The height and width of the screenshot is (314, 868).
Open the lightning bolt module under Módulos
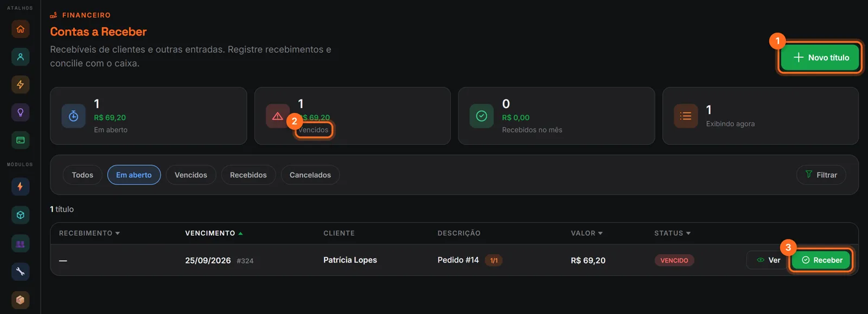20,186
